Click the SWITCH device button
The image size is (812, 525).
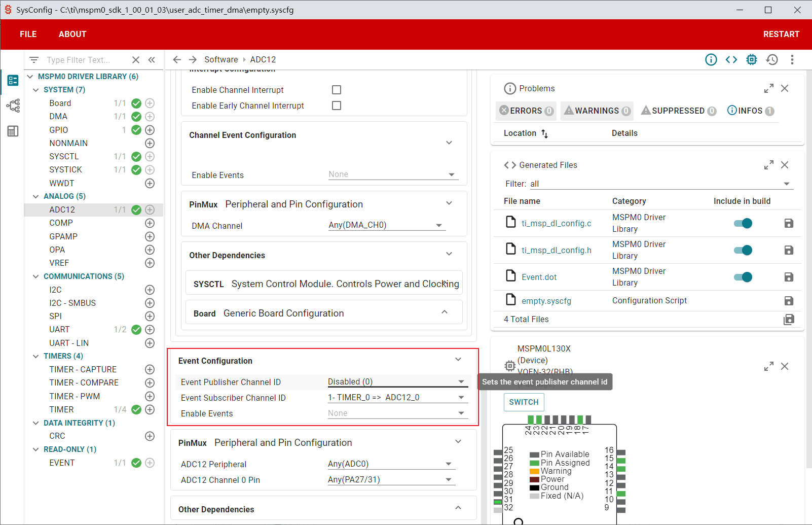pos(524,402)
